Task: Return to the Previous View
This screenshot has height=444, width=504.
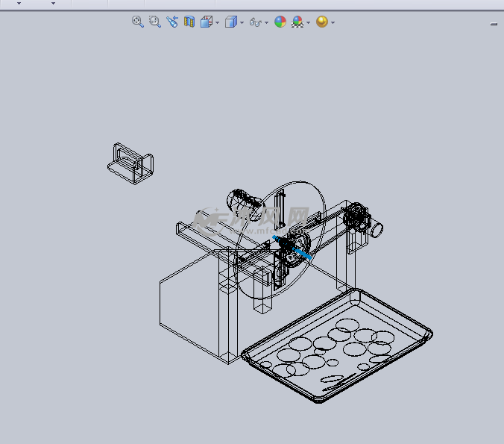Action: click(x=172, y=22)
